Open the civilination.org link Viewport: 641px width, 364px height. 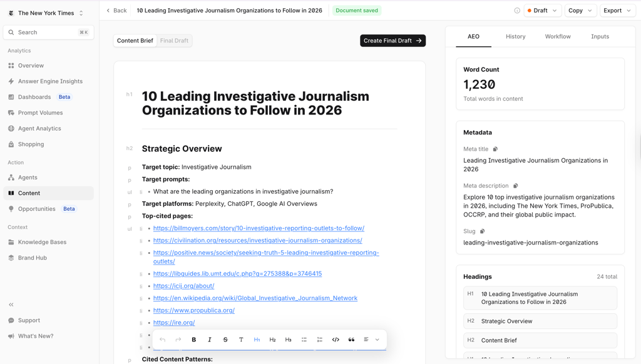click(257, 240)
